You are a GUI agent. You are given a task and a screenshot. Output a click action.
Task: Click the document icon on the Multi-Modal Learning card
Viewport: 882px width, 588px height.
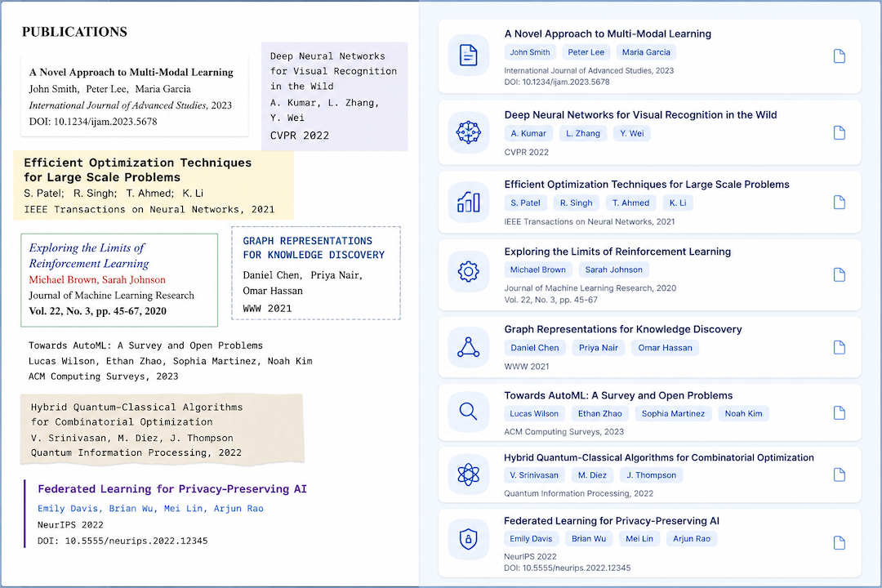(x=468, y=56)
